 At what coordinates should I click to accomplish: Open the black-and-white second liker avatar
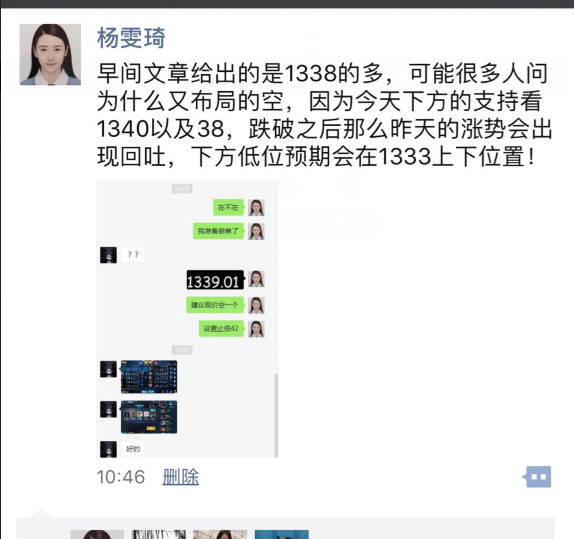[159, 534]
